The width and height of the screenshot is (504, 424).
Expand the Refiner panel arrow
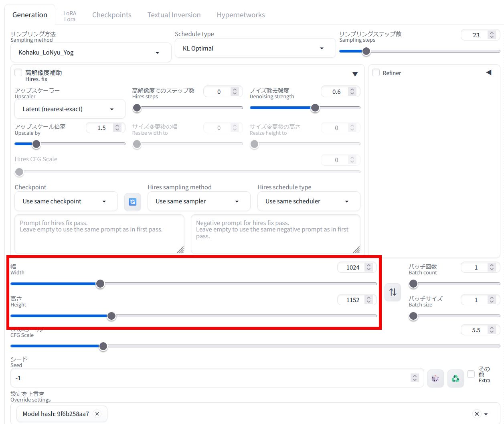click(x=488, y=73)
